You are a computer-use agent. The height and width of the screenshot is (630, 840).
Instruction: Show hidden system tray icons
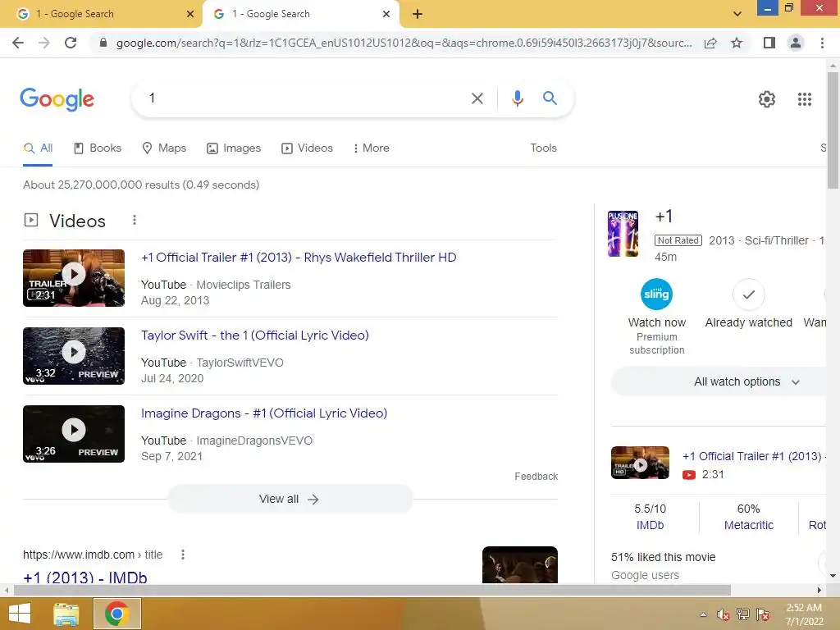(703, 615)
